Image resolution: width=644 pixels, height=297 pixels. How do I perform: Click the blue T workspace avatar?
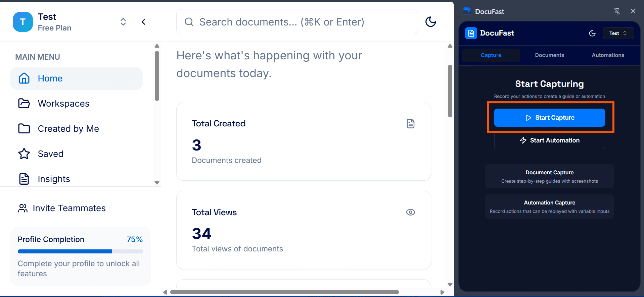(x=23, y=22)
